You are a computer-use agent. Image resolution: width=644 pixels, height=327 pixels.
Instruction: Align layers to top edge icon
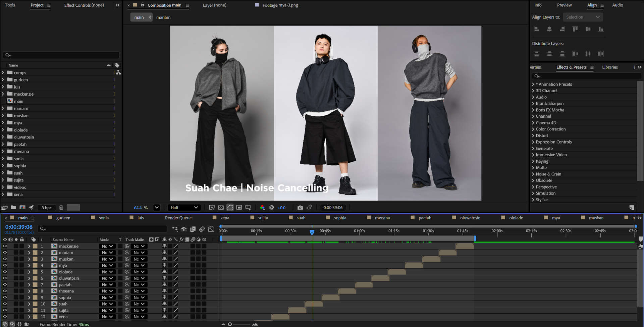575,29
